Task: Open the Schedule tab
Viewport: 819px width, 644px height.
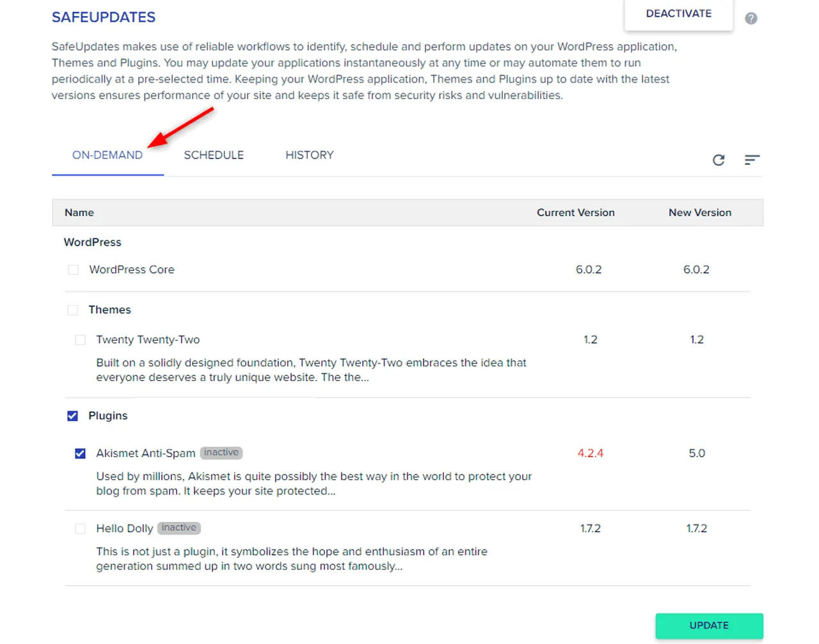Action: pos(214,155)
